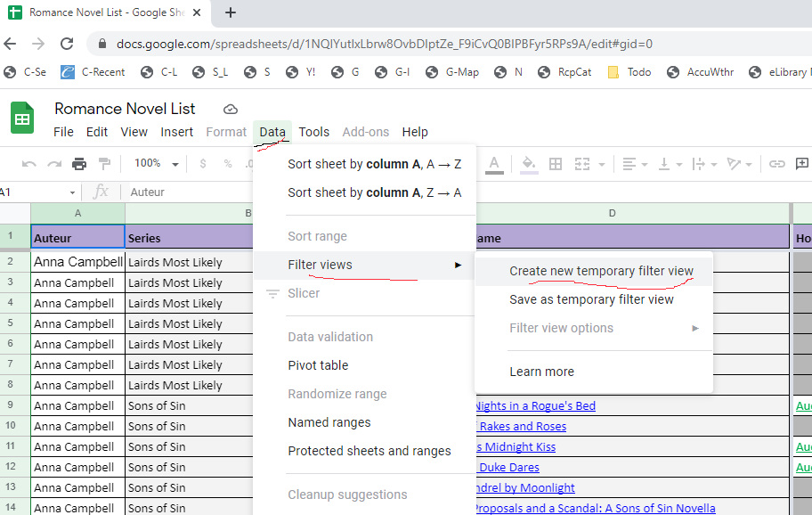Click the undo arrow icon
This screenshot has height=515, width=812.
(x=29, y=164)
